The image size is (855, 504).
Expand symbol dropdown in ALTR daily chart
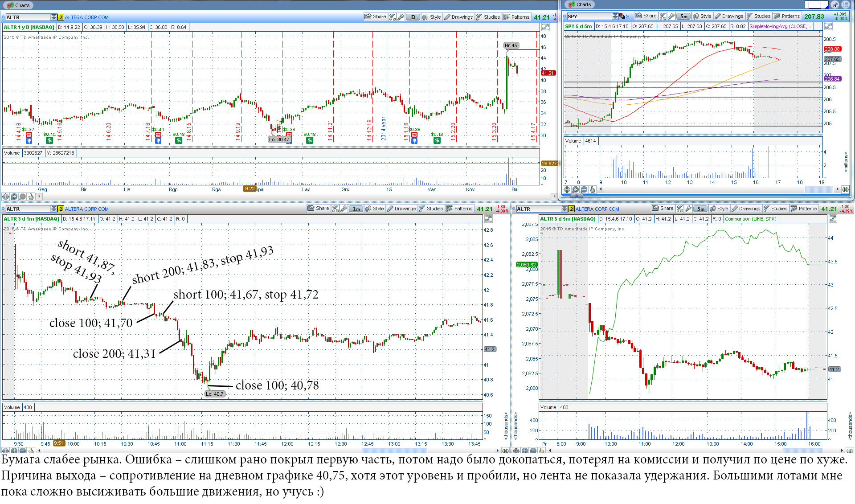click(x=53, y=17)
